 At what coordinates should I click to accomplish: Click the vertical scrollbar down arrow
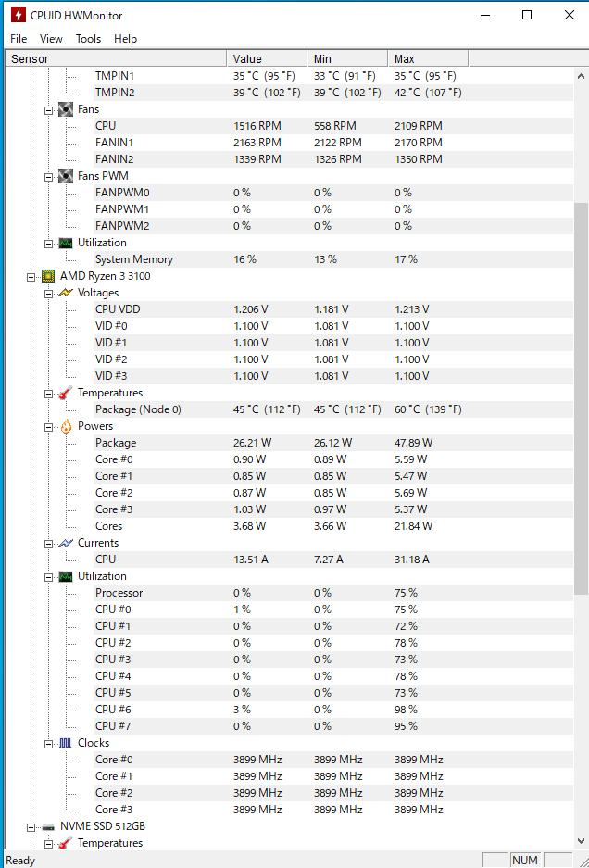[x=581, y=841]
